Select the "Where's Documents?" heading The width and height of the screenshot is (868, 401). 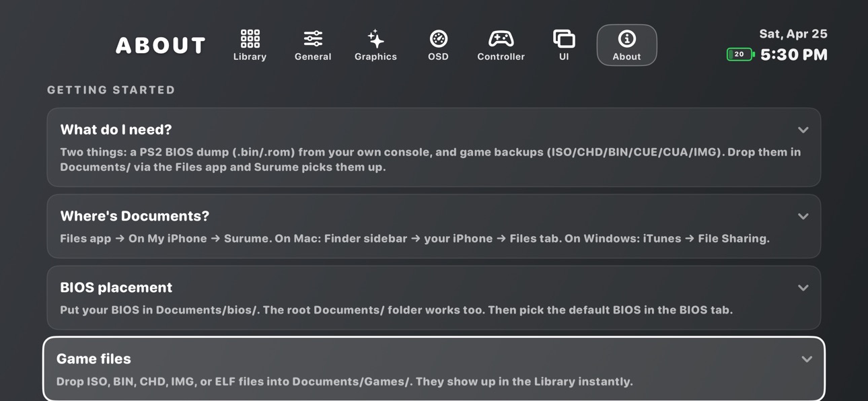click(135, 216)
